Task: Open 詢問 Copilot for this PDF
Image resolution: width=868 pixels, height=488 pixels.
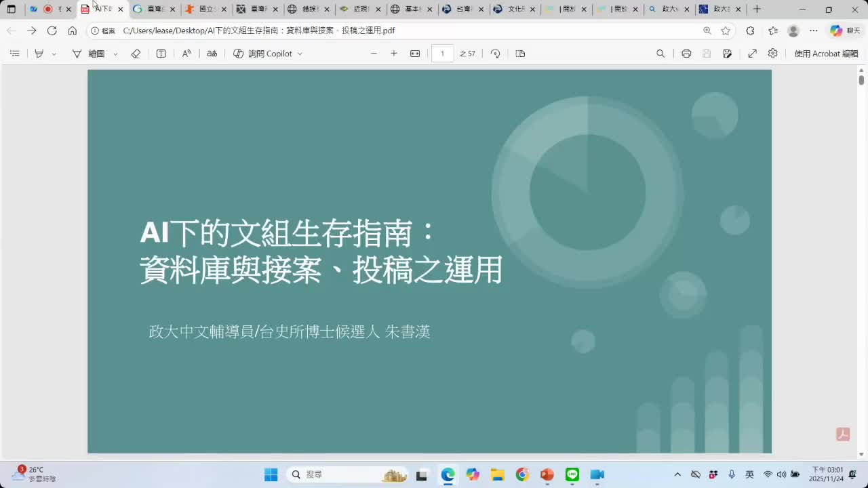Action: point(266,53)
